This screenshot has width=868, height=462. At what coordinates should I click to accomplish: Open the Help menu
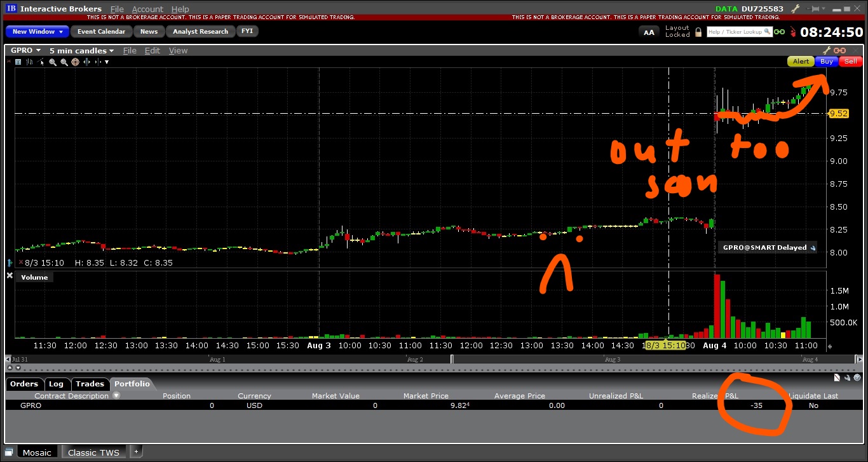pyautogui.click(x=180, y=9)
